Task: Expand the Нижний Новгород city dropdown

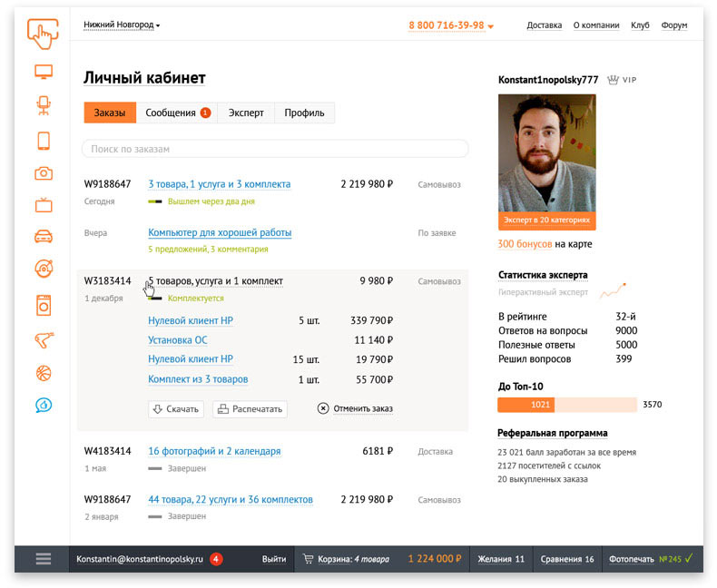Action: click(x=122, y=25)
